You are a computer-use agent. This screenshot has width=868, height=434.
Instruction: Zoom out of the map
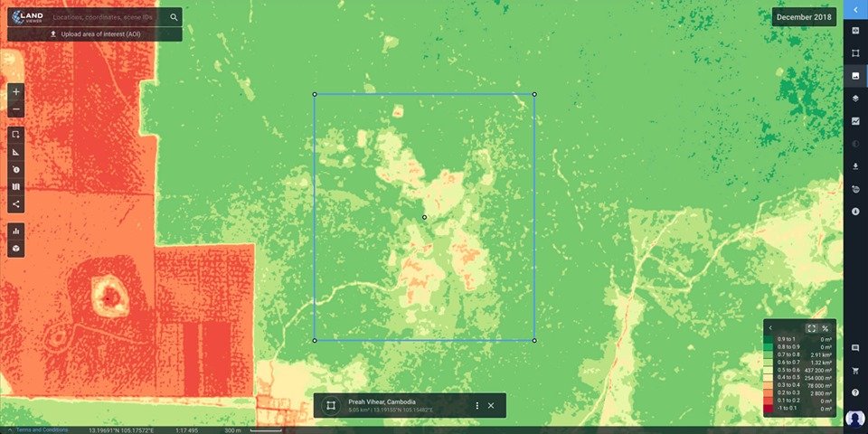[x=16, y=109]
